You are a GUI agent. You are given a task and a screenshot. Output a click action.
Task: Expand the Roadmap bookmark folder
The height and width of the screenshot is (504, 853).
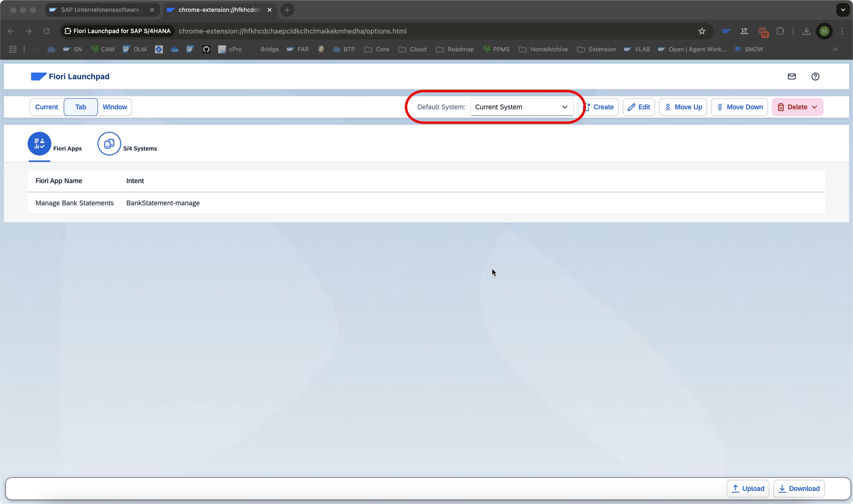(455, 49)
